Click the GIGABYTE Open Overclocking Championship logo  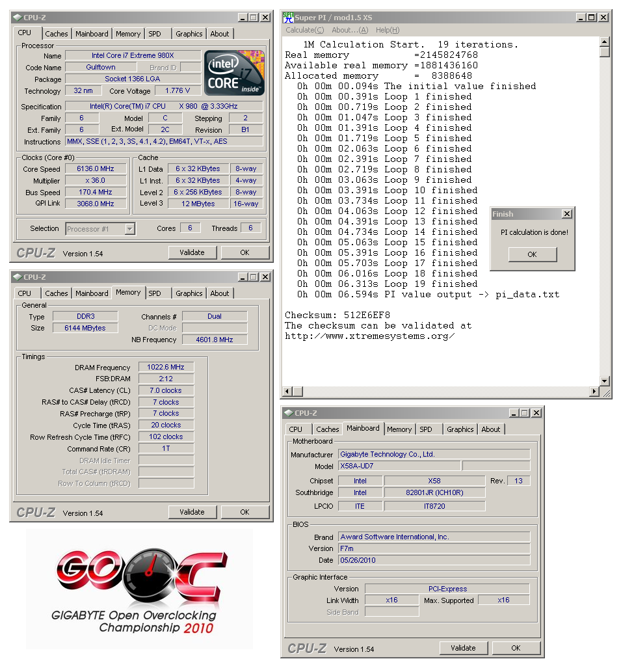(139, 589)
